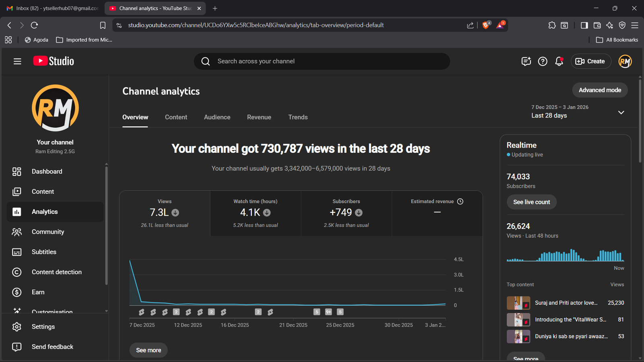644x362 pixels.
Task: Select the Views metric card
Action: [x=165, y=213]
